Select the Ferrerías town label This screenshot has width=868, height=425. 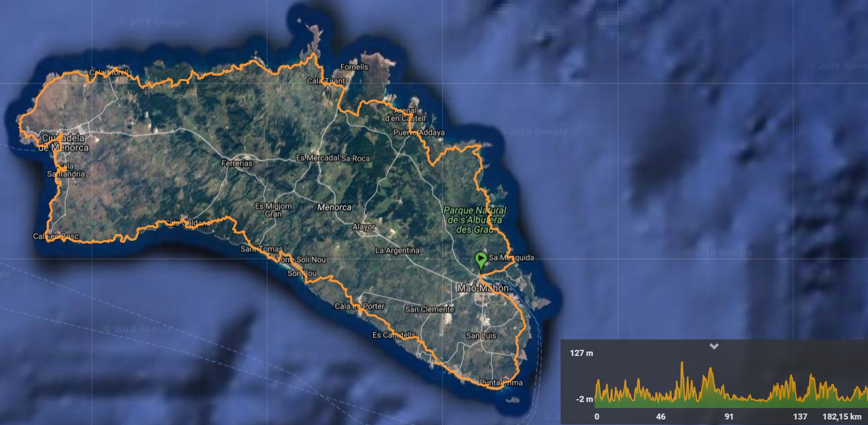[x=237, y=163]
